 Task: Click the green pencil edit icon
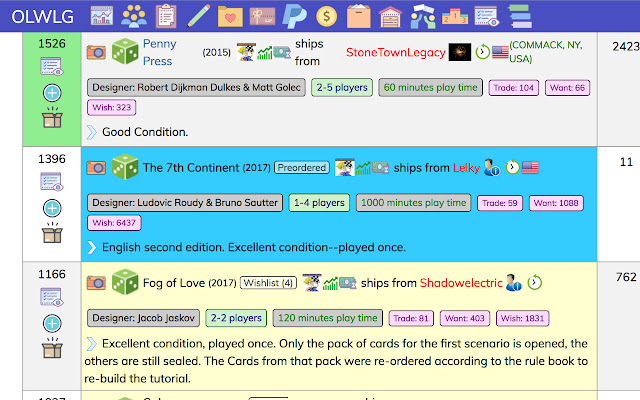coord(198,16)
